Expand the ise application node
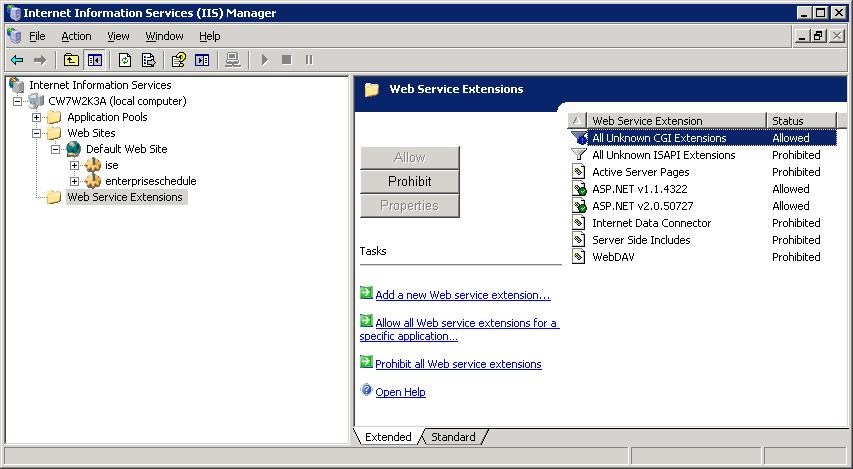The width and height of the screenshot is (853, 469). click(74, 165)
